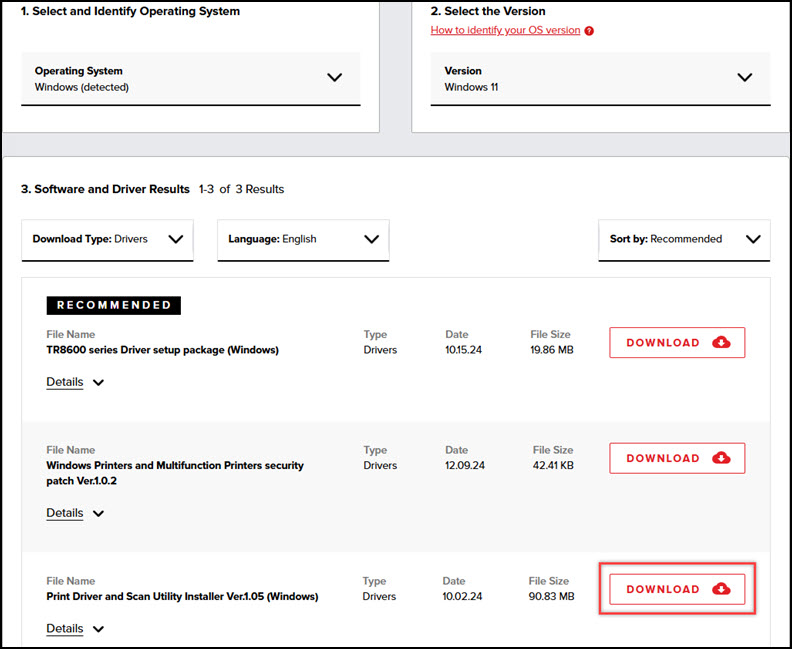Click the black RECOMMENDED badge
The height and width of the screenshot is (649, 792).
(x=114, y=305)
